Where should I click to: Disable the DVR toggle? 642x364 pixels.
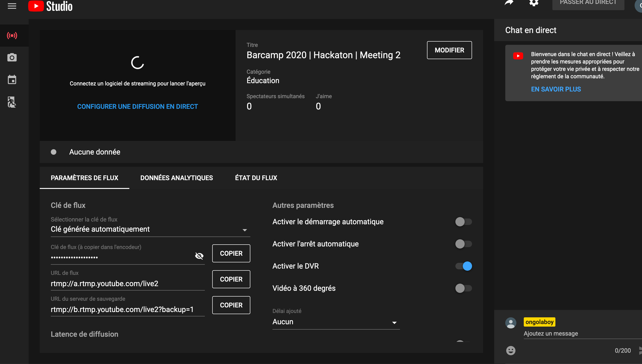(x=463, y=266)
